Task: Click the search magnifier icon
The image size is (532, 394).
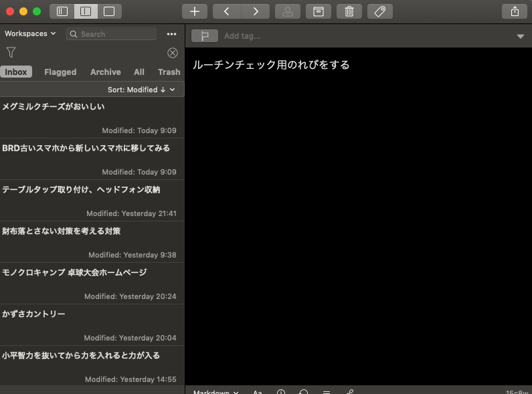Action: (74, 34)
